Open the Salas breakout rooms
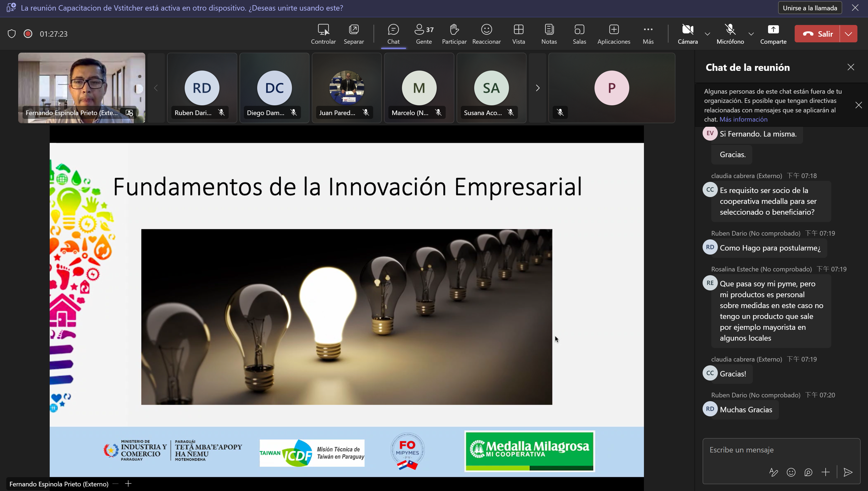868x491 pixels. click(x=579, y=34)
